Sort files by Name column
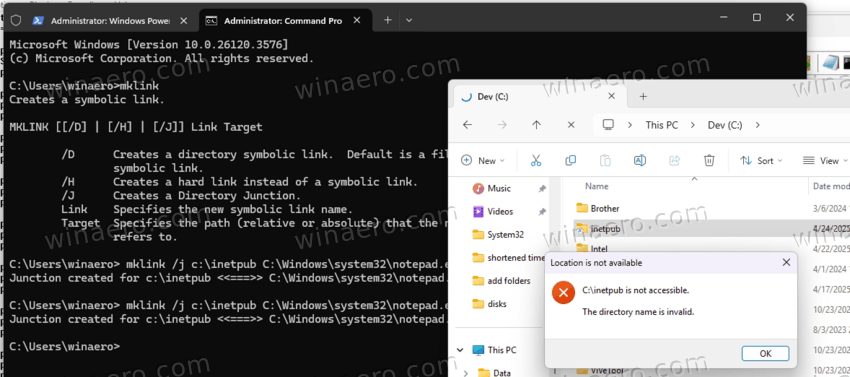 tap(597, 186)
